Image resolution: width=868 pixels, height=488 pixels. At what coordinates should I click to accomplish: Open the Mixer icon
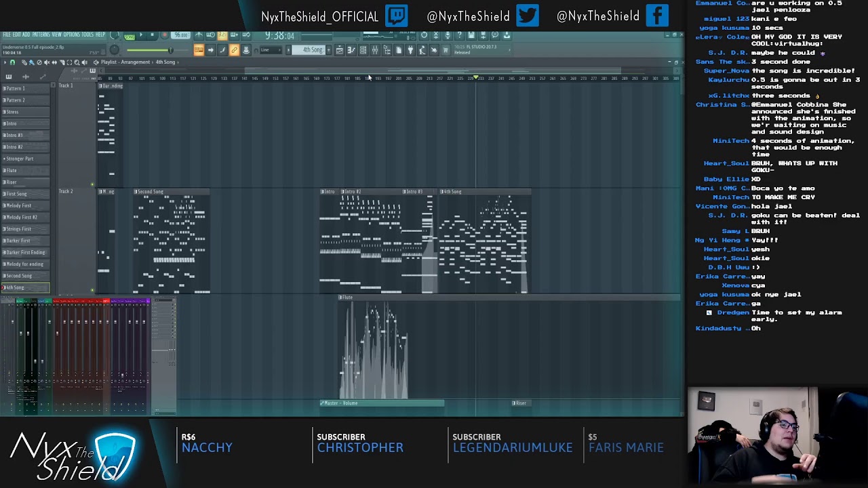pyautogui.click(x=375, y=50)
